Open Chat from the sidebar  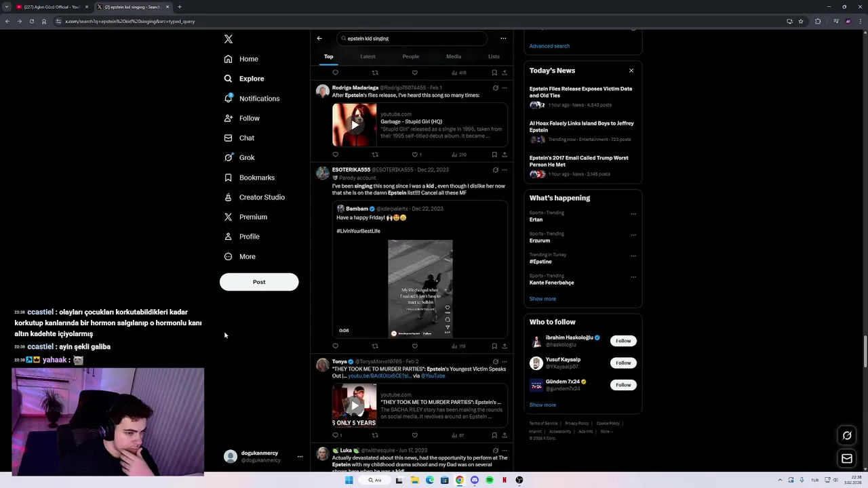point(239,138)
